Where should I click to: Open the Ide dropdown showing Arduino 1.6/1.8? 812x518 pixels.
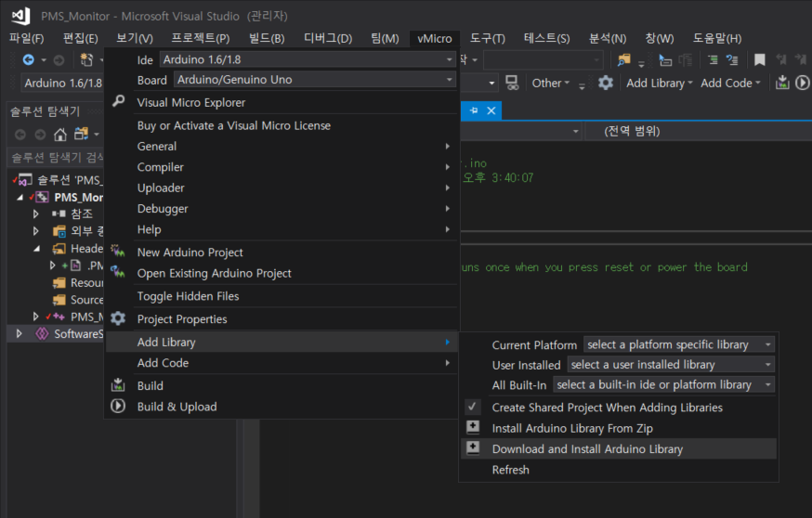click(x=308, y=59)
